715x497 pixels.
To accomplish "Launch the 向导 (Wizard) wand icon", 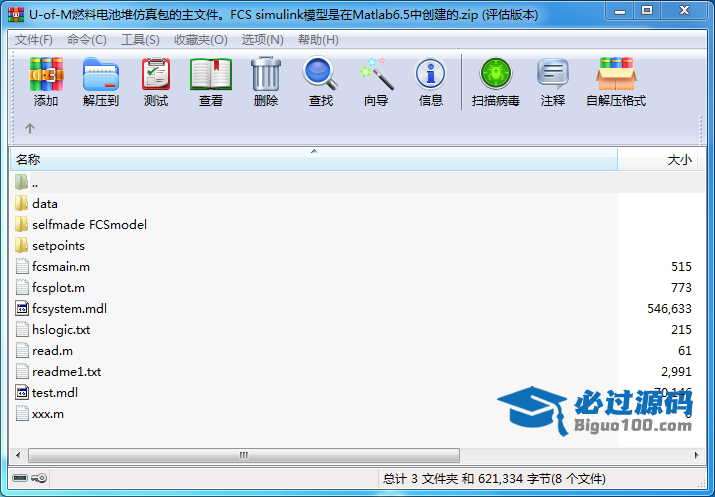I will pos(376,81).
